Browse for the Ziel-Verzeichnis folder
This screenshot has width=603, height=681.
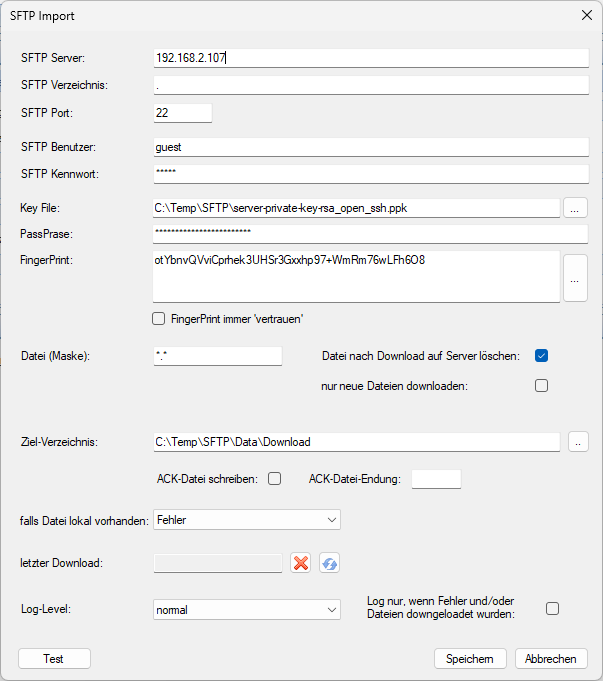578,441
